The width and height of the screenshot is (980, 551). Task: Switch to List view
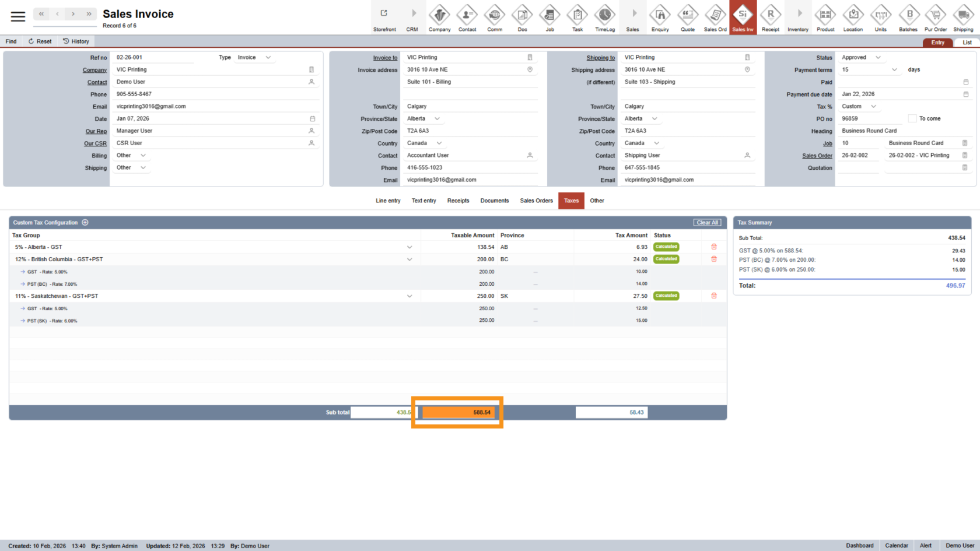coord(967,43)
